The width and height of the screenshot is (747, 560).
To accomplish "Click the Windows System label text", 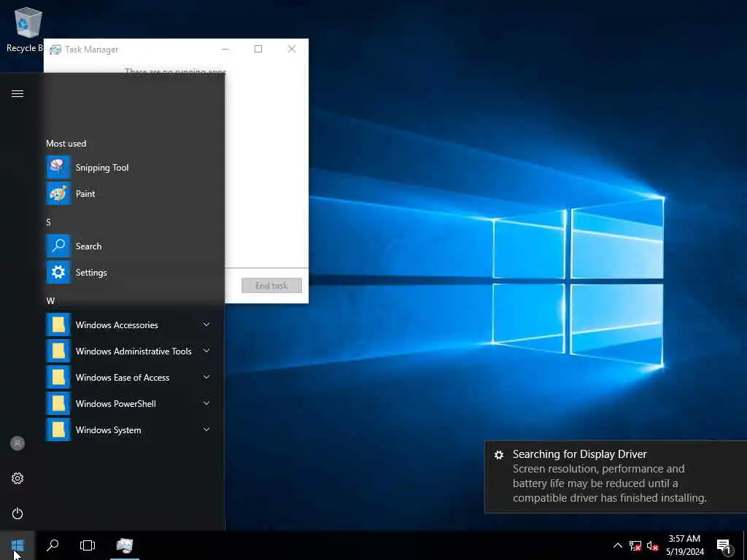I will 108,430.
